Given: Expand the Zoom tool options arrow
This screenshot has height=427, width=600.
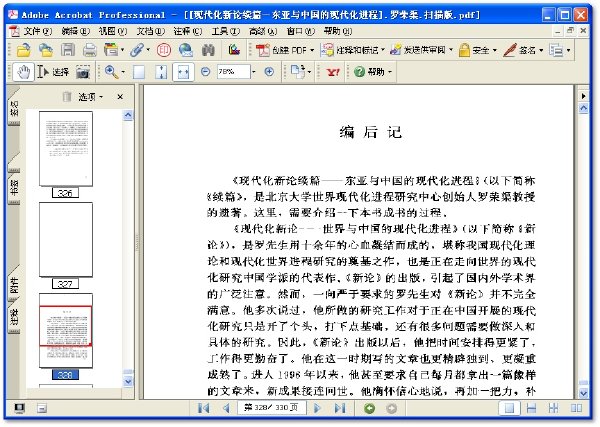Looking at the screenshot, I should pyautogui.click(x=123, y=72).
